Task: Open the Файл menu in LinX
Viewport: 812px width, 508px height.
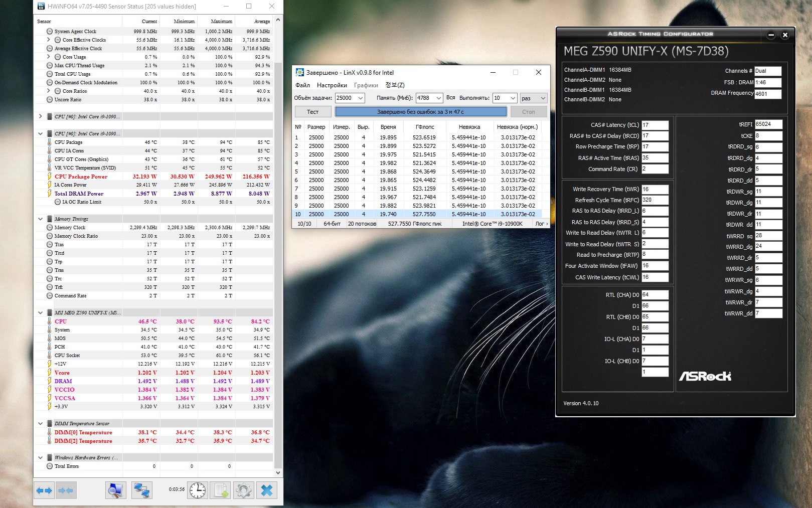Action: click(302, 85)
